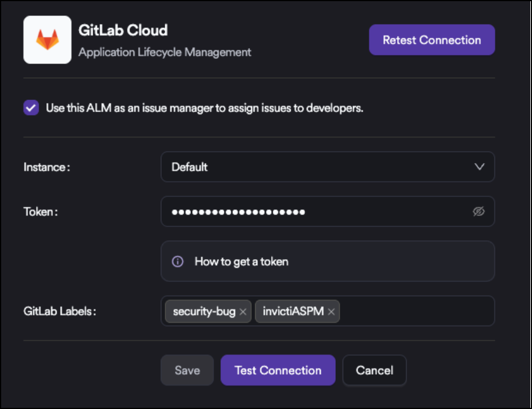This screenshot has width=532, height=409.
Task: Cancel the GitLab Cloud configuration
Action: pos(374,370)
